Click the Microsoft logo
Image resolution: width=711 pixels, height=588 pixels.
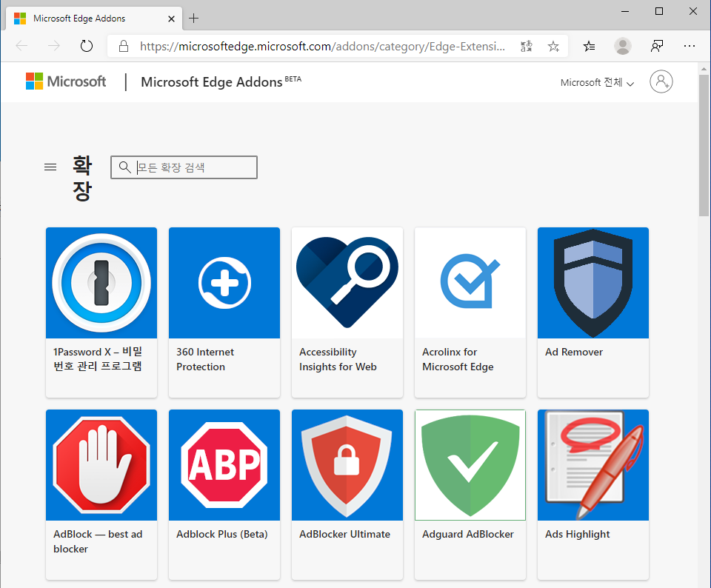[x=66, y=81]
